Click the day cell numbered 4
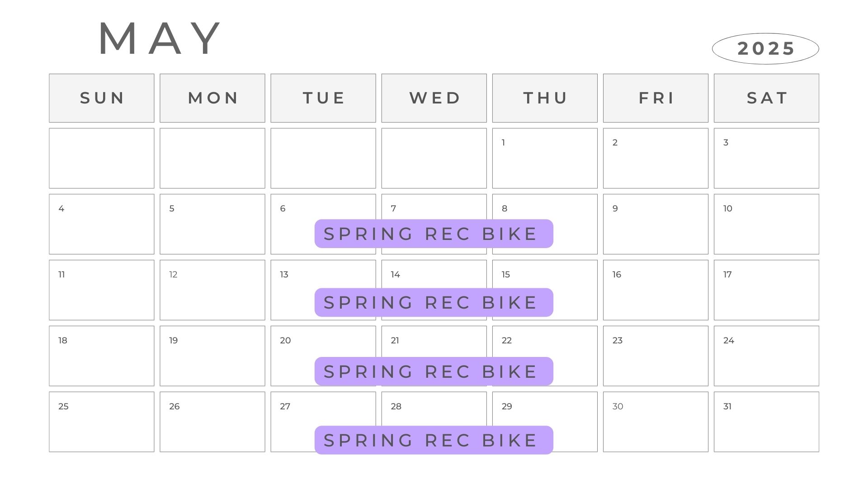Screen dimensions: 868x488 point(102,224)
